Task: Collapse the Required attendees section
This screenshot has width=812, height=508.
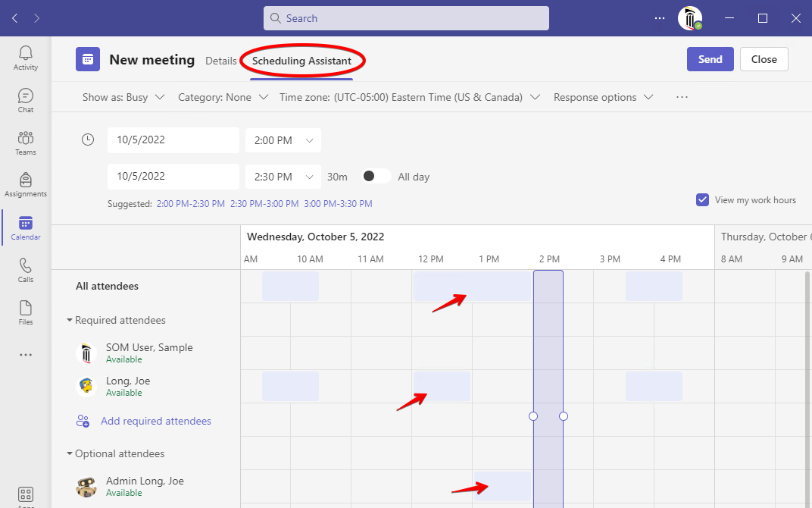Action: coord(70,321)
